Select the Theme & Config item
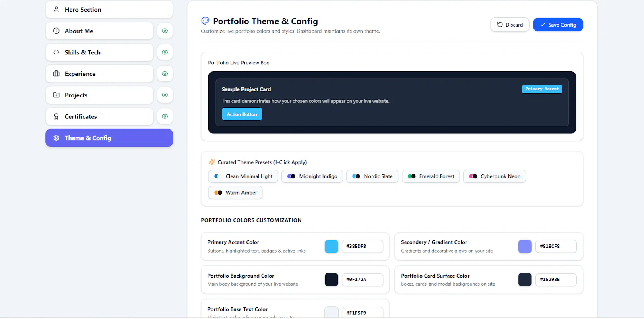This screenshot has width=644, height=319. tap(109, 138)
